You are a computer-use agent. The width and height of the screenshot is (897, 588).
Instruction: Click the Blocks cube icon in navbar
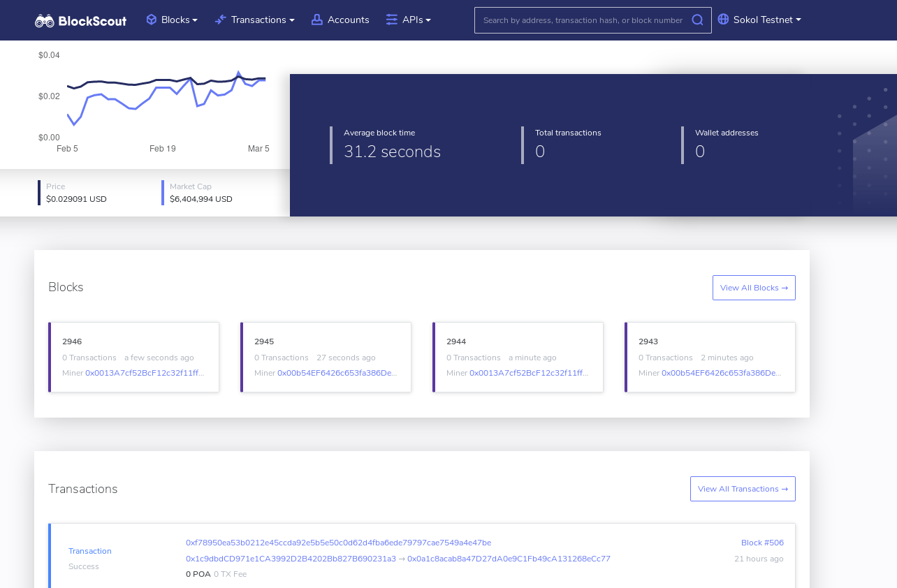(152, 20)
